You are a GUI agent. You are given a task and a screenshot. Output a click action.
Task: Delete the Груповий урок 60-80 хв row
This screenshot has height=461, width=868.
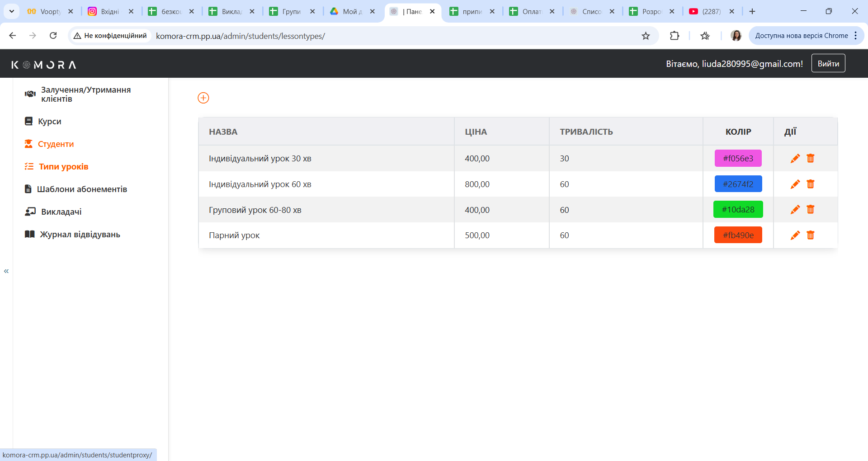pos(810,210)
